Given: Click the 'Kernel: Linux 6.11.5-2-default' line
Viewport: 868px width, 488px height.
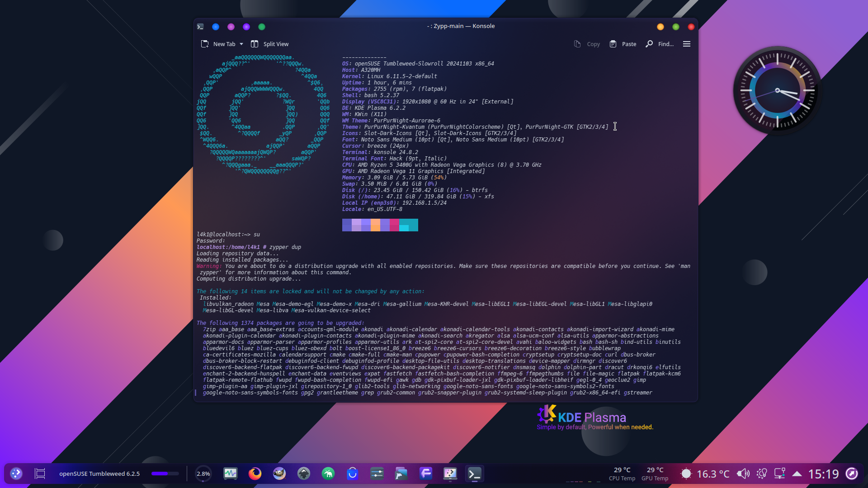Looking at the screenshot, I should click(389, 76).
